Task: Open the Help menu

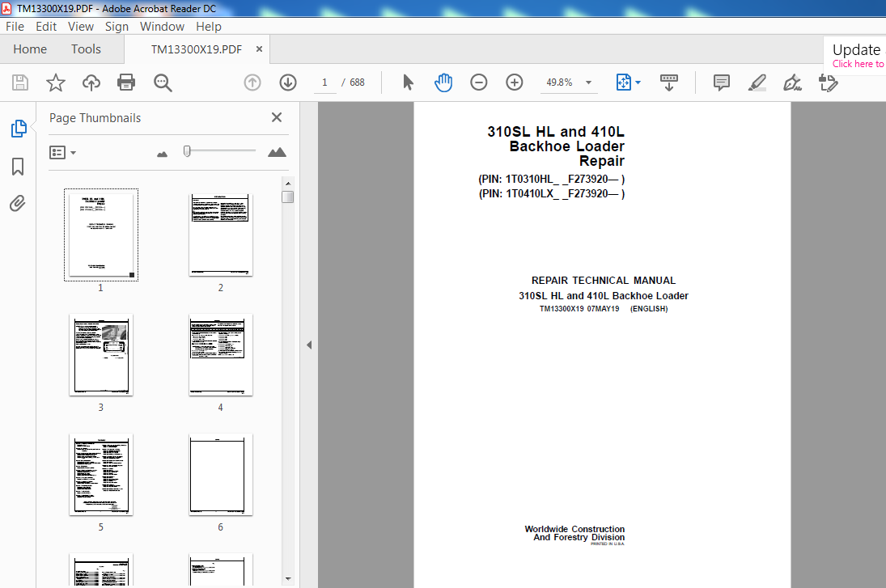Action: 209,27
